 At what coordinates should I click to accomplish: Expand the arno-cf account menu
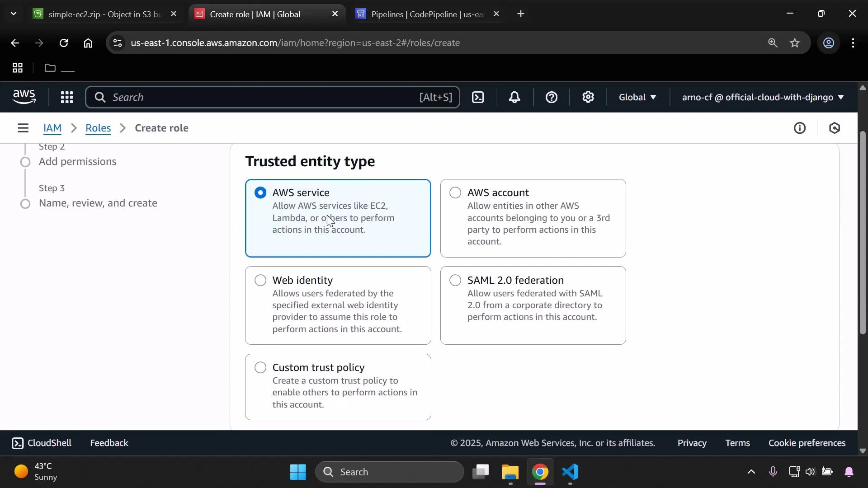tap(762, 97)
